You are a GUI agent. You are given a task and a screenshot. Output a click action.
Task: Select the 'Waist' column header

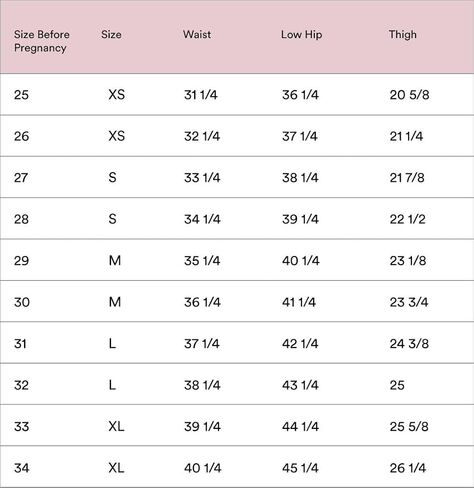click(x=197, y=34)
